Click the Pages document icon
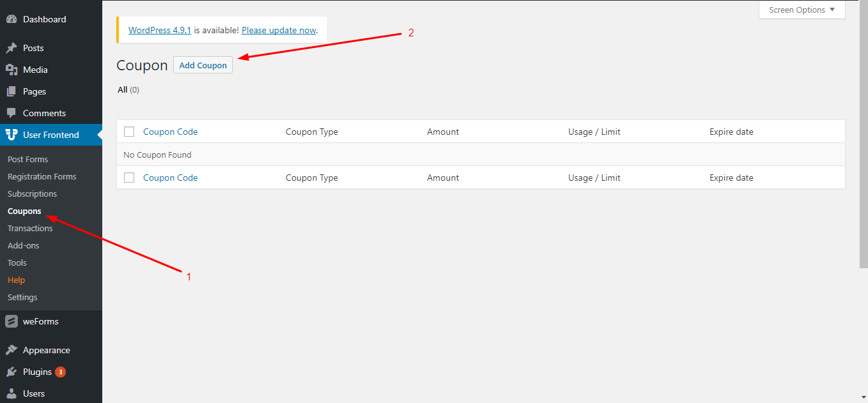 coord(12,91)
